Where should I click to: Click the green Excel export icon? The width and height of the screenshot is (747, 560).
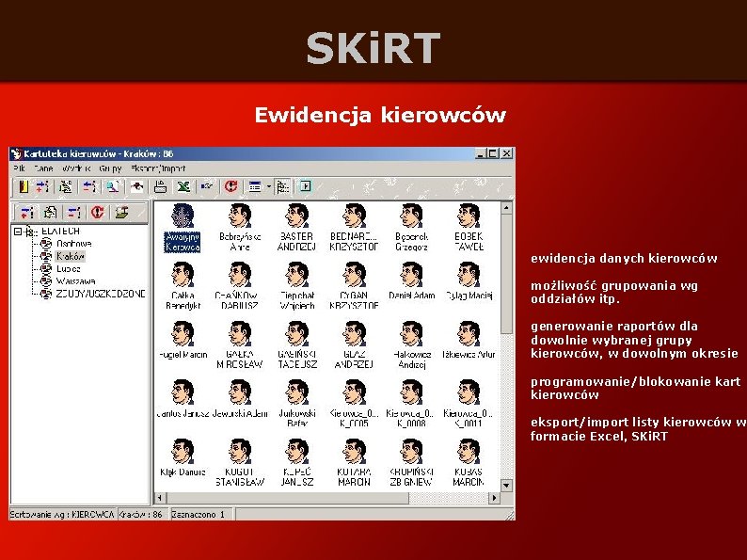coord(183,186)
